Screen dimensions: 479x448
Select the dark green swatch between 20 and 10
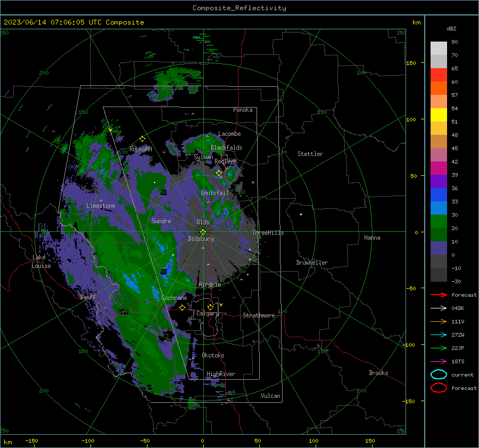click(x=439, y=234)
